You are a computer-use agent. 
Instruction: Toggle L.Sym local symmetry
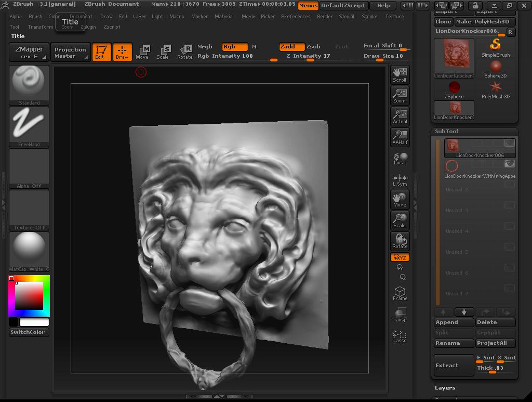[400, 180]
